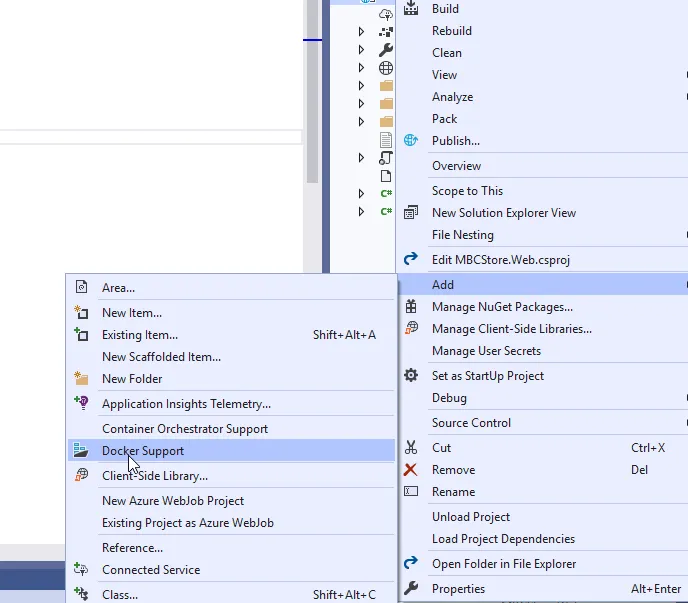
Task: Click the editor vertical scrollbar thumb
Action: click(x=312, y=91)
